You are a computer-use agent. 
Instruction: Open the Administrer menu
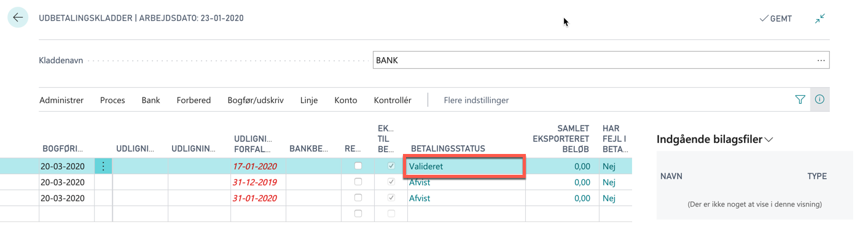(x=61, y=100)
